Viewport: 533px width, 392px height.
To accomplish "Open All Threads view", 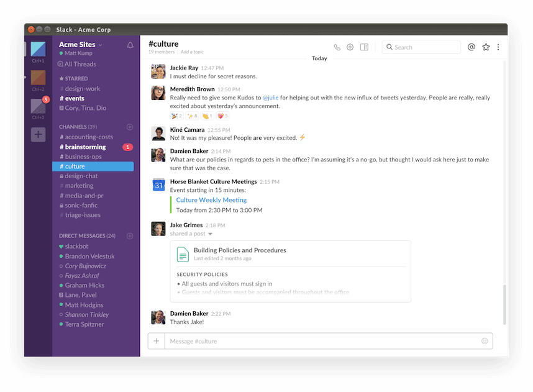I will [x=77, y=64].
